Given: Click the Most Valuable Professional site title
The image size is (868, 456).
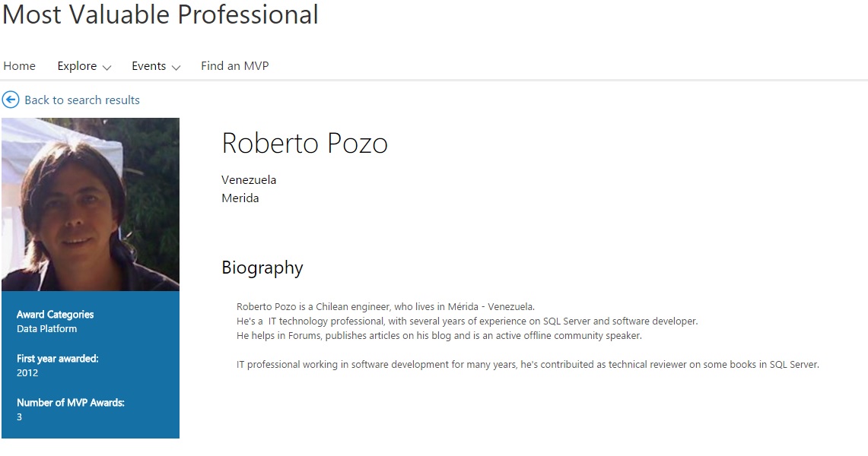Looking at the screenshot, I should point(161,14).
